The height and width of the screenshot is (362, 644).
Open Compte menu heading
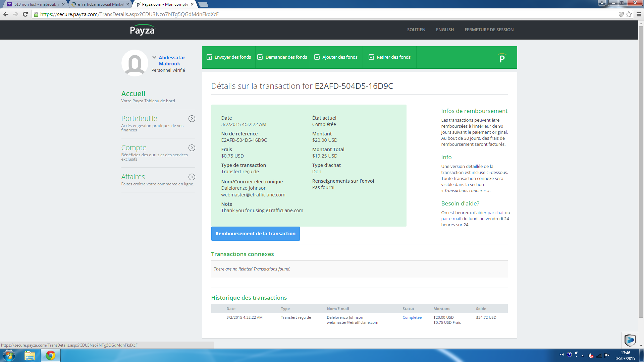click(x=134, y=147)
